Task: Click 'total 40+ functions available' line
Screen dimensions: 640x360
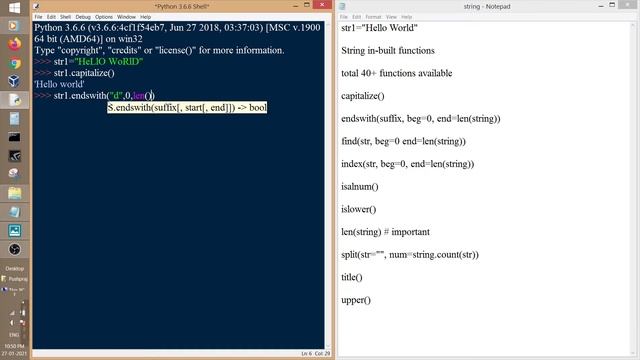Action: pyautogui.click(x=397, y=73)
